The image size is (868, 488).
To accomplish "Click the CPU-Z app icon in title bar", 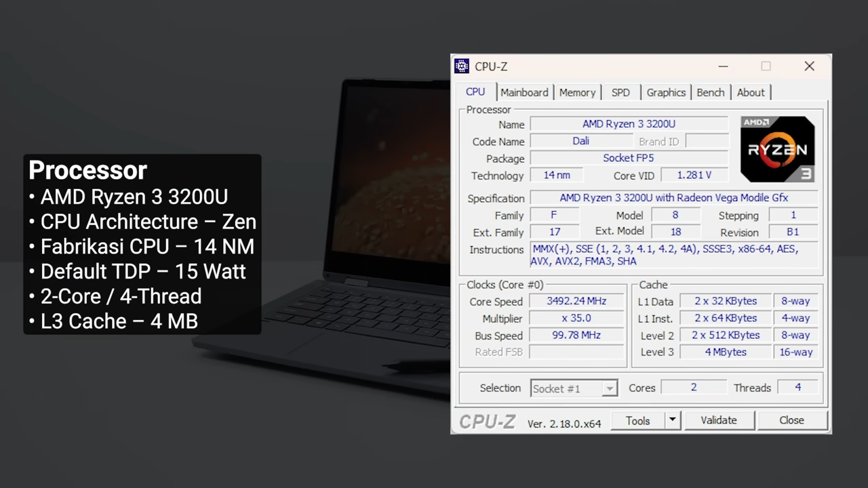I will click(x=462, y=66).
